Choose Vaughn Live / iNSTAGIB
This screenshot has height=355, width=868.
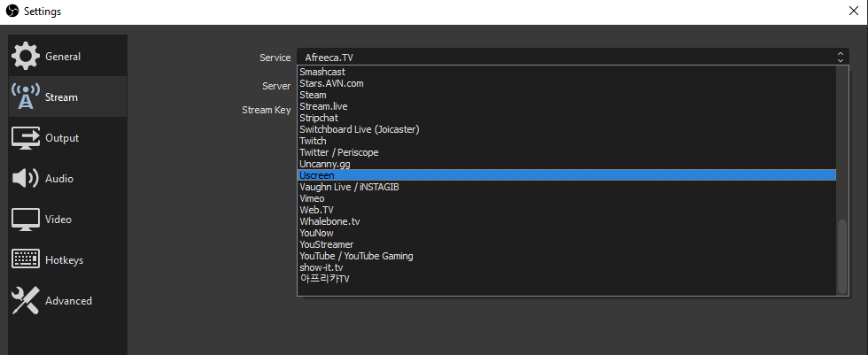(x=566, y=187)
